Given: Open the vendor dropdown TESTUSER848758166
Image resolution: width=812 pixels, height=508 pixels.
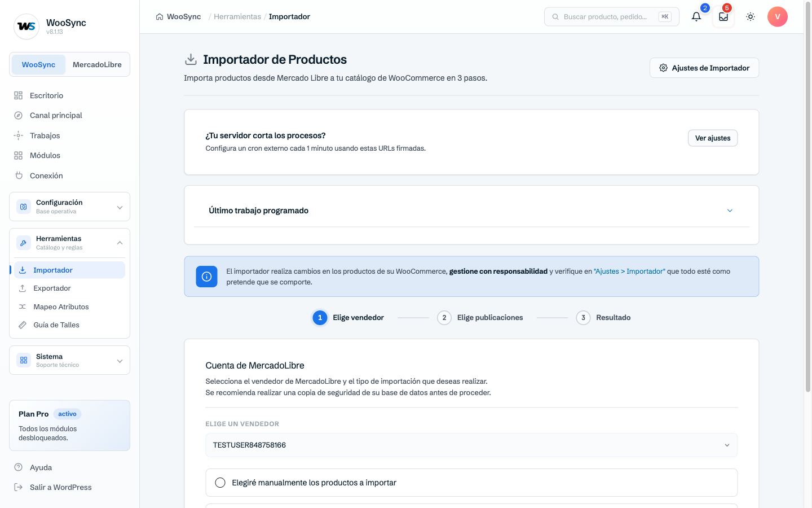Looking at the screenshot, I should tap(471, 445).
